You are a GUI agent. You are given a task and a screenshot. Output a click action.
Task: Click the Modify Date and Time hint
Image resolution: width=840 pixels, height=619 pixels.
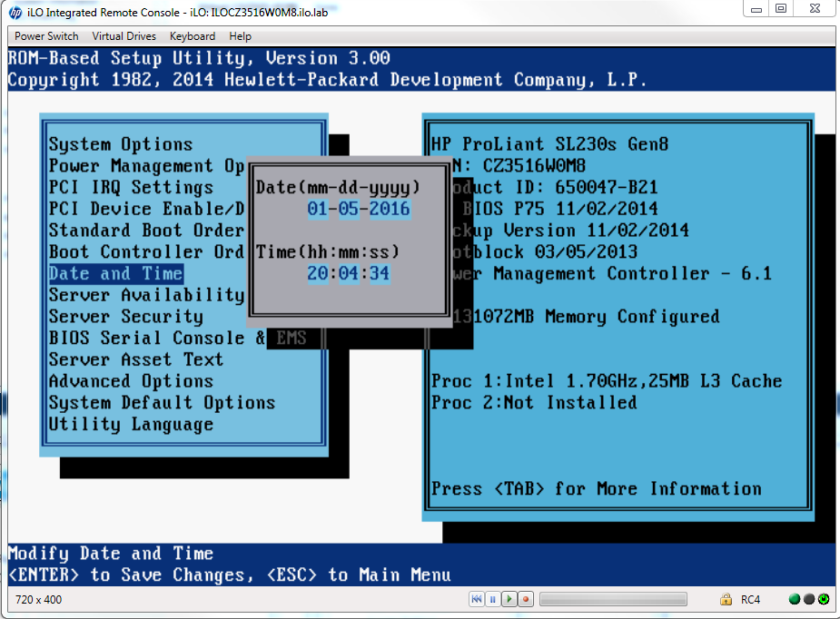(111, 553)
